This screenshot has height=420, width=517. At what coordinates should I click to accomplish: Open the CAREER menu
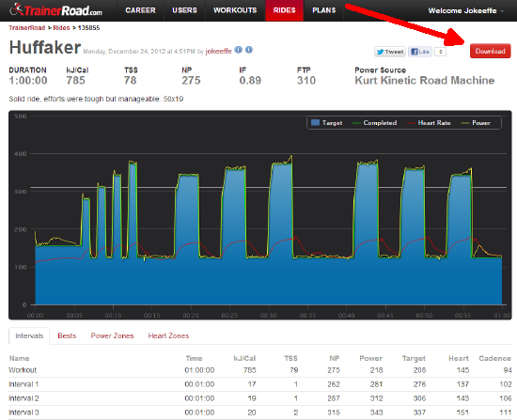[x=140, y=10]
